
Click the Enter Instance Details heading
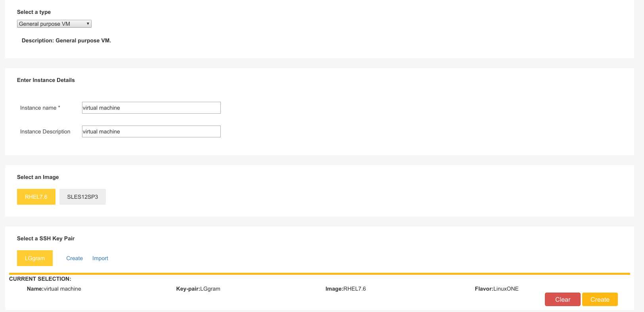[46, 80]
